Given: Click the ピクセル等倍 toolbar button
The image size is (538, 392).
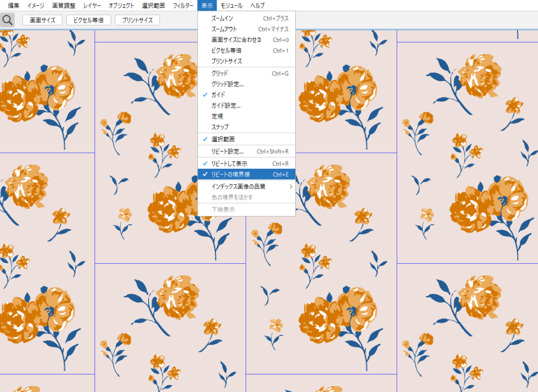Looking at the screenshot, I should tap(88, 20).
